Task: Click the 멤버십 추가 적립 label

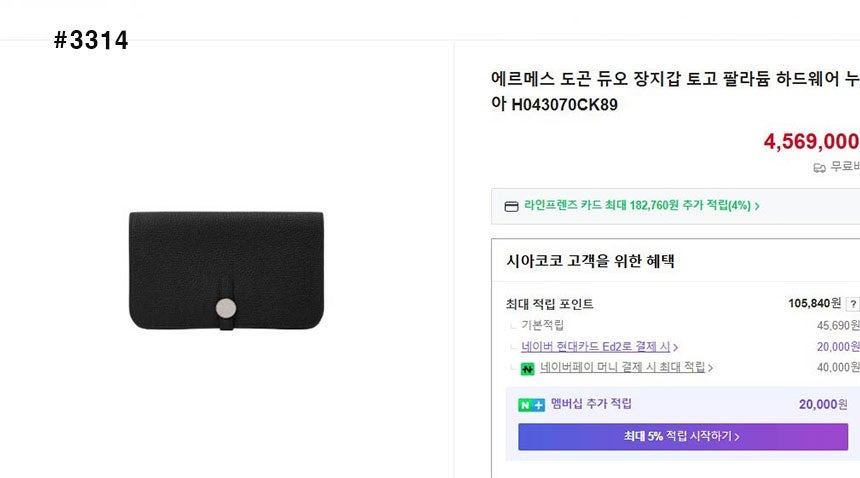Action: [591, 404]
